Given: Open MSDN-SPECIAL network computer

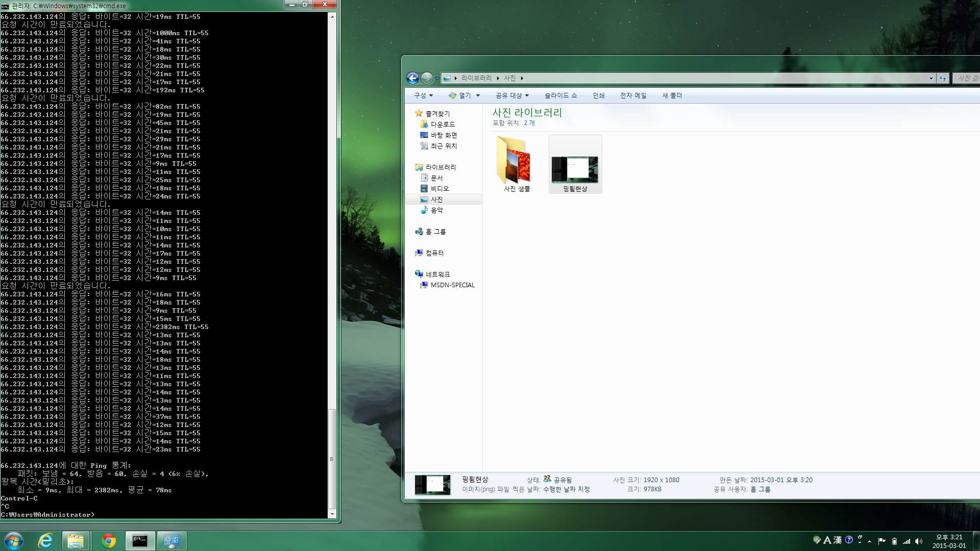Looking at the screenshot, I should pos(447,285).
